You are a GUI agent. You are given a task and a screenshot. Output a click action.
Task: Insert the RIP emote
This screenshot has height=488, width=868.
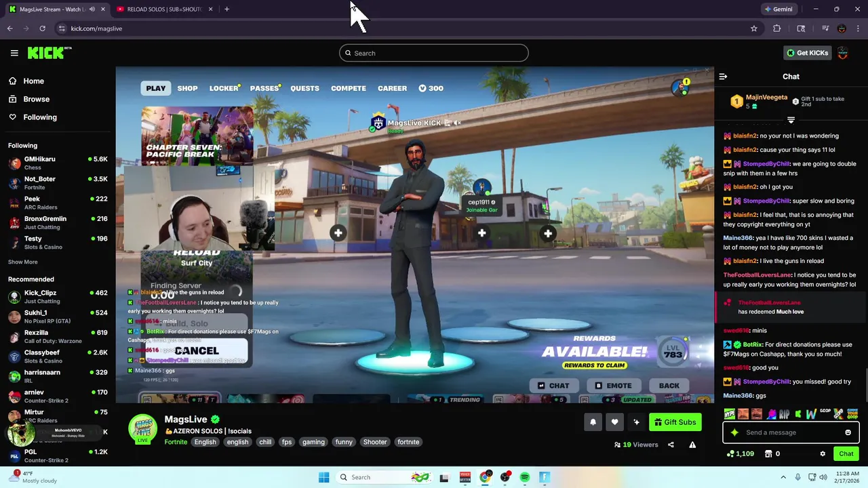coord(784,414)
